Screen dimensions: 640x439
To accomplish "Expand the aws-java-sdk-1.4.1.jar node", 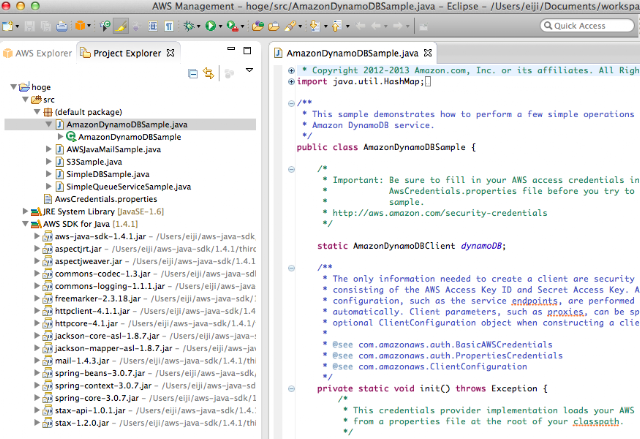I will click(x=37, y=236).
